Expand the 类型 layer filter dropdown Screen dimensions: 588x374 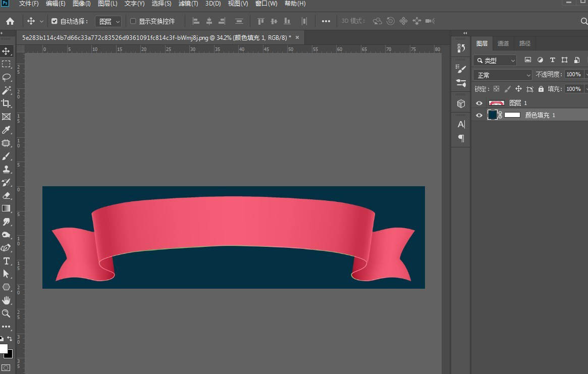(x=495, y=60)
